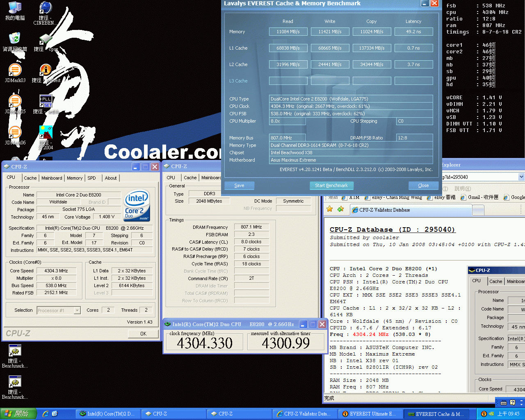Click Add to Favorites icon in IE
This screenshot has height=420, width=525.
coord(340,209)
